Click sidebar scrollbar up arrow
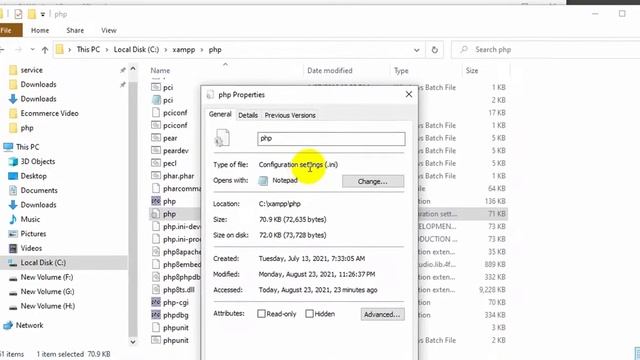This screenshot has width=640, height=360. click(x=133, y=69)
